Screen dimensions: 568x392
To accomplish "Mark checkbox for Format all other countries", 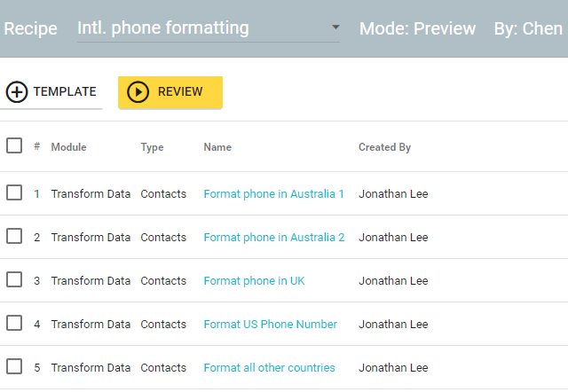I will click(x=14, y=366).
